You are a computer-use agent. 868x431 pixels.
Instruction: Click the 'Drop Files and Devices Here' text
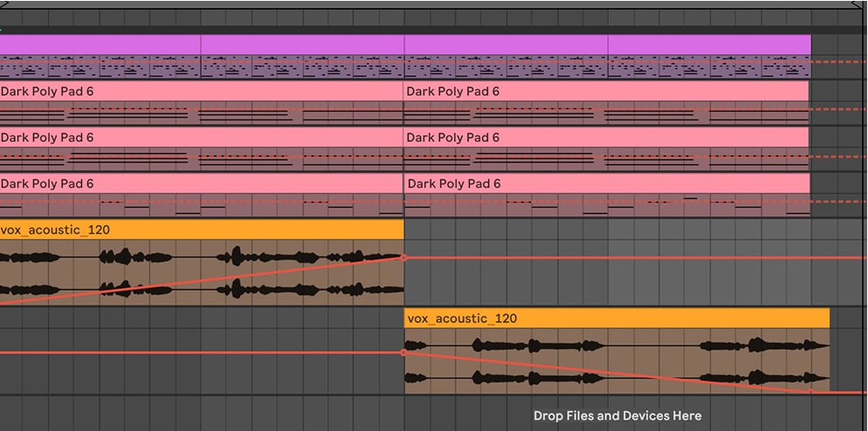[x=617, y=415]
